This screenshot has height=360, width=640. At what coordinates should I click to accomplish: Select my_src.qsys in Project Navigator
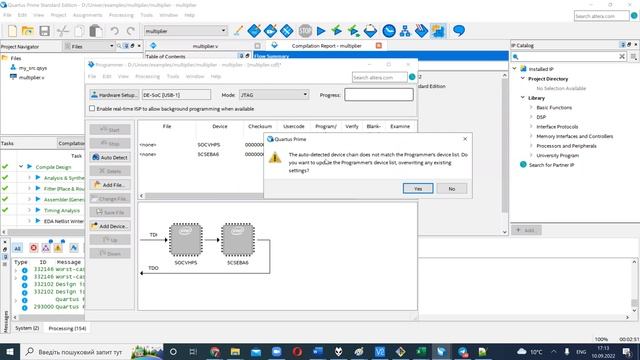pos(33,68)
